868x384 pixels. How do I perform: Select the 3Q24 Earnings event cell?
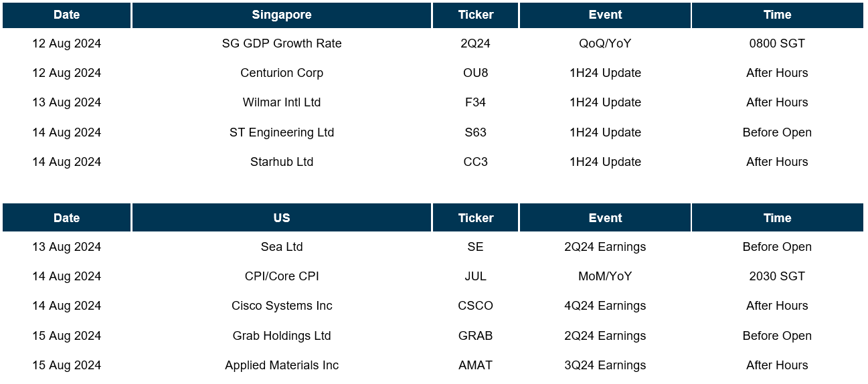pyautogui.click(x=605, y=365)
